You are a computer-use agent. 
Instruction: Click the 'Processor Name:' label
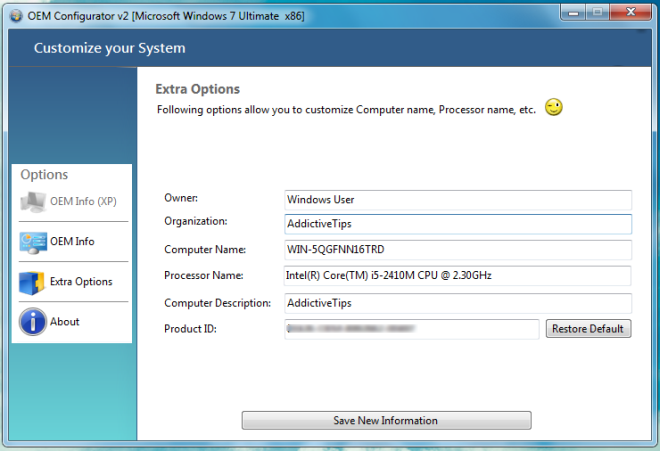[204, 275]
